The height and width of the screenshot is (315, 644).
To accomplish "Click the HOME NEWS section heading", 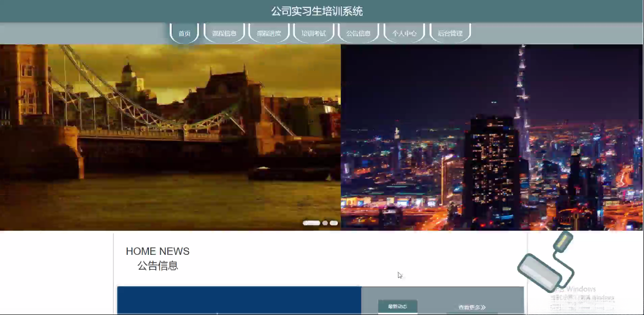I will [157, 251].
